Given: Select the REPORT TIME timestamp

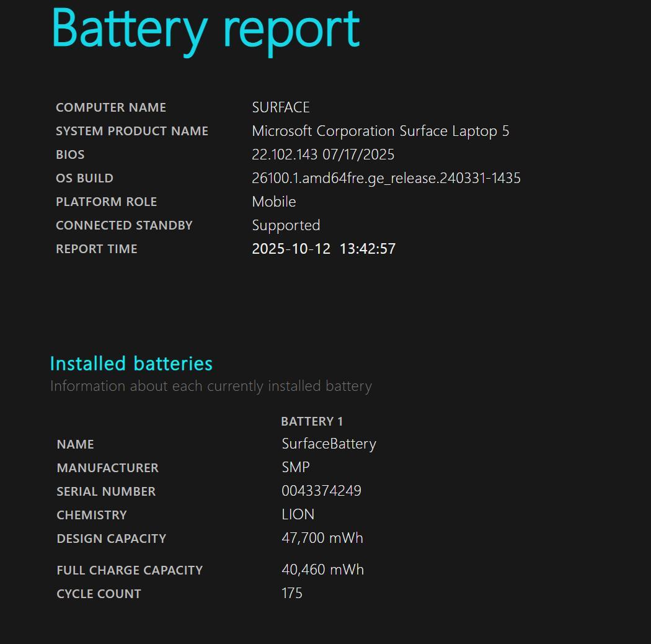Looking at the screenshot, I should (x=324, y=248).
